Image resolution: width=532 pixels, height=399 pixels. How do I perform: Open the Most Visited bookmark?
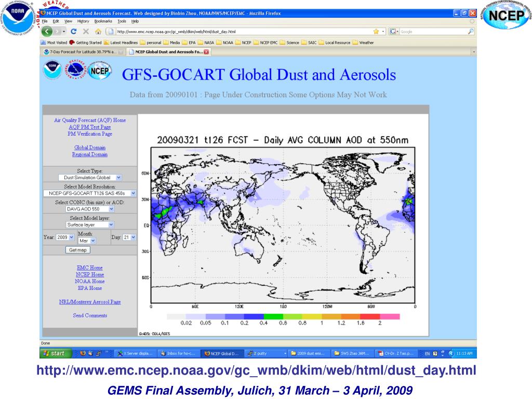[54, 43]
